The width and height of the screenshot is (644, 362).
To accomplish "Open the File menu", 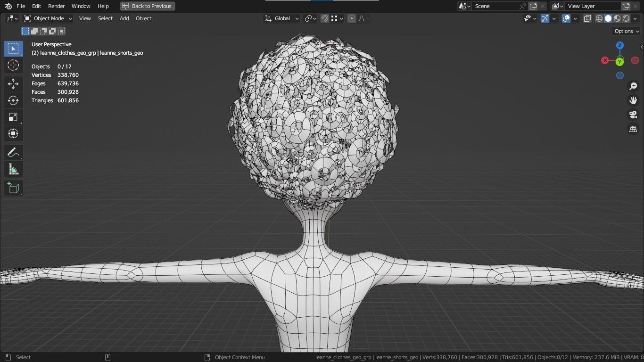I will point(21,6).
